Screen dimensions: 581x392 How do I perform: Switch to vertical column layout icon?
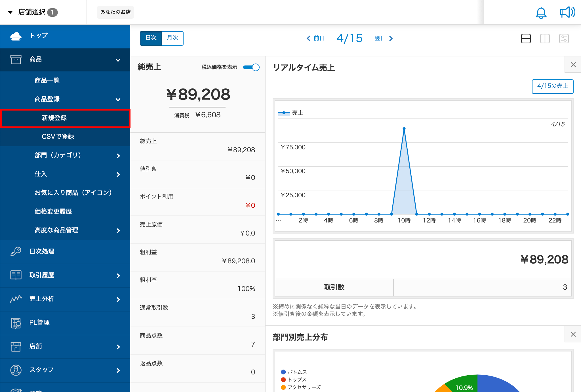[545, 39]
